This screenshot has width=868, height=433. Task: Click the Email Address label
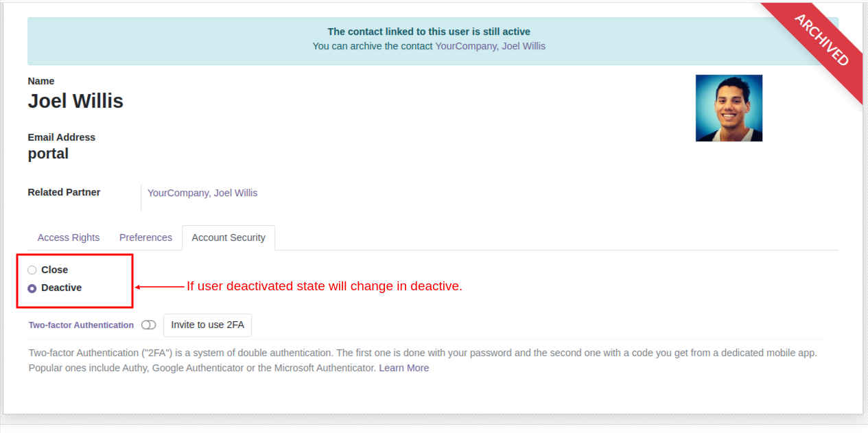pyautogui.click(x=62, y=137)
